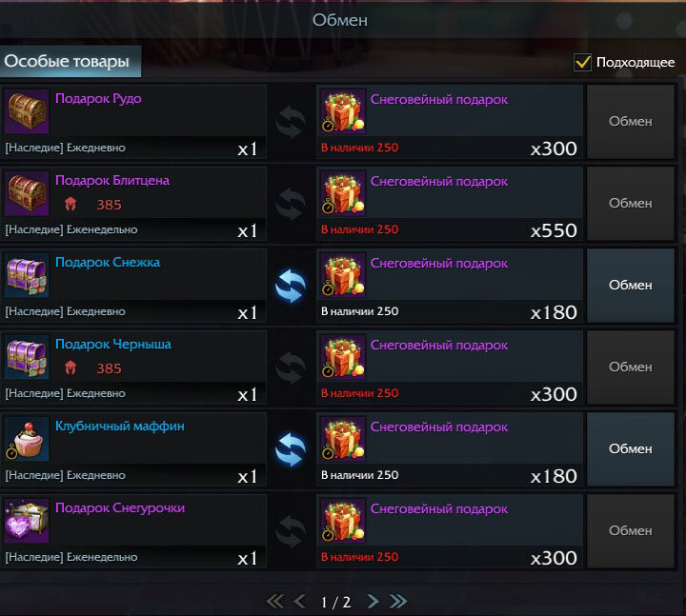Click the blue swap arrows in Подарок Снежка row

[291, 287]
